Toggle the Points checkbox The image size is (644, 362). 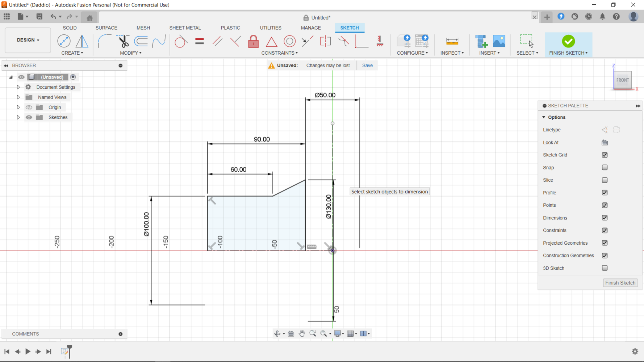605,205
